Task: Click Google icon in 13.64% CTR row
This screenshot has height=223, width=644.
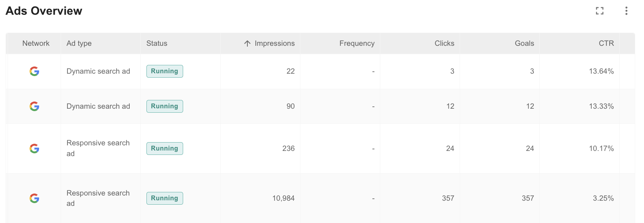Action: click(x=34, y=71)
